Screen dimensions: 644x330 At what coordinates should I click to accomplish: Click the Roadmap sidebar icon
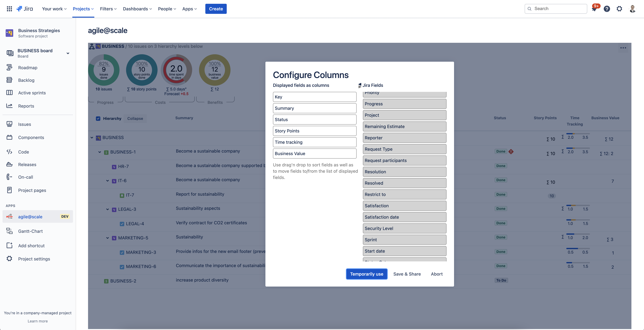coord(9,67)
